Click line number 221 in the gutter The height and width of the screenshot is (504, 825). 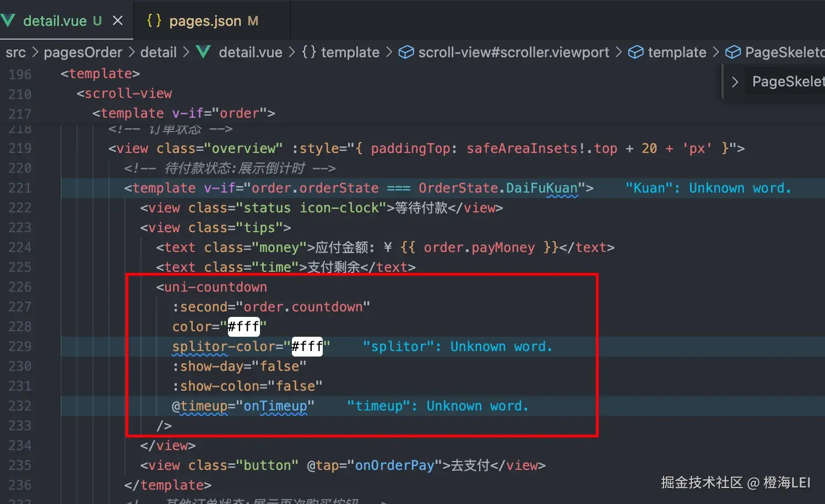20,188
